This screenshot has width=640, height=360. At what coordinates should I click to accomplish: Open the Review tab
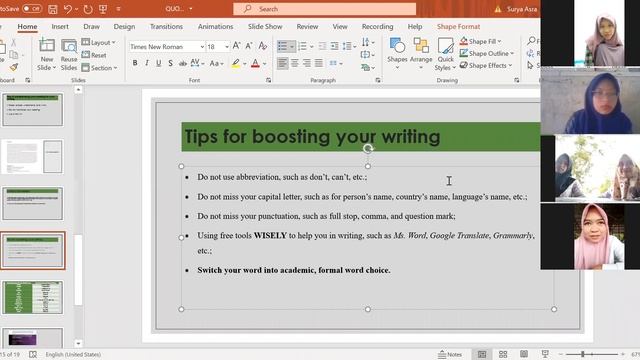tap(307, 27)
